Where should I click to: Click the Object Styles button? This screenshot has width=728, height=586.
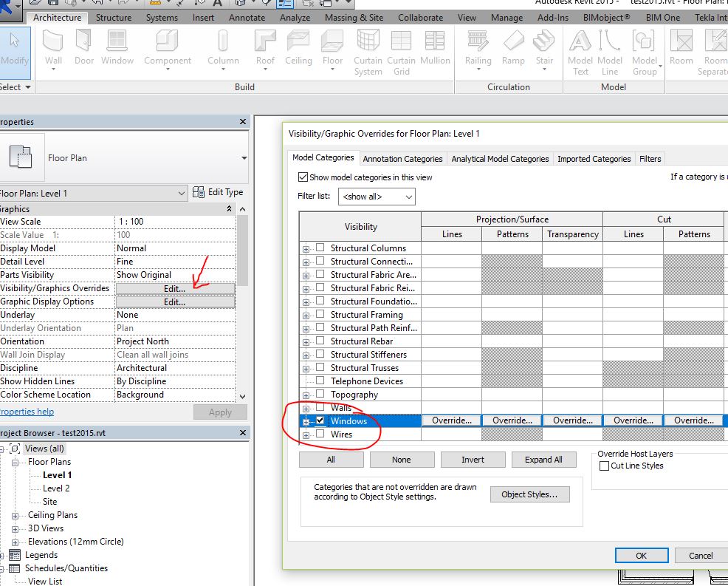[x=529, y=494]
